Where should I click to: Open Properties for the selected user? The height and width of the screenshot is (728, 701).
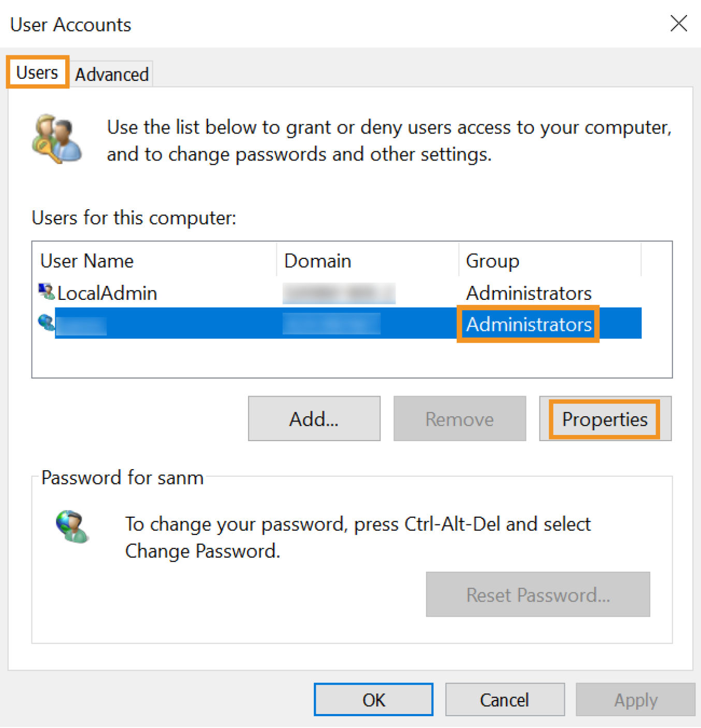click(605, 419)
